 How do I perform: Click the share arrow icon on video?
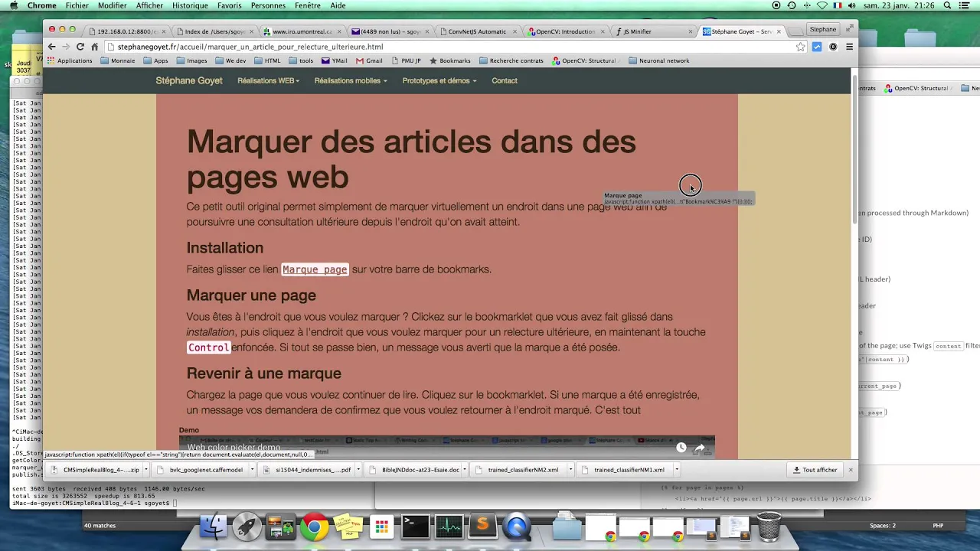coord(699,448)
